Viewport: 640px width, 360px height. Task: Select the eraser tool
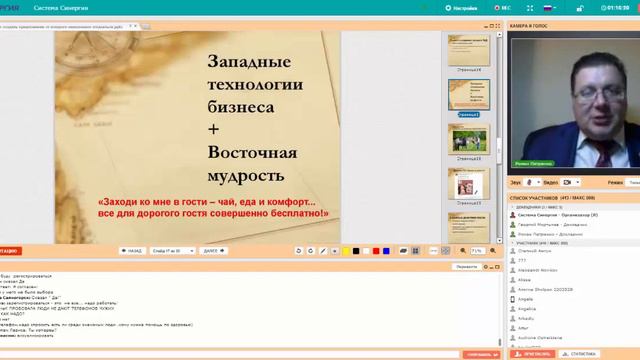tap(403, 251)
